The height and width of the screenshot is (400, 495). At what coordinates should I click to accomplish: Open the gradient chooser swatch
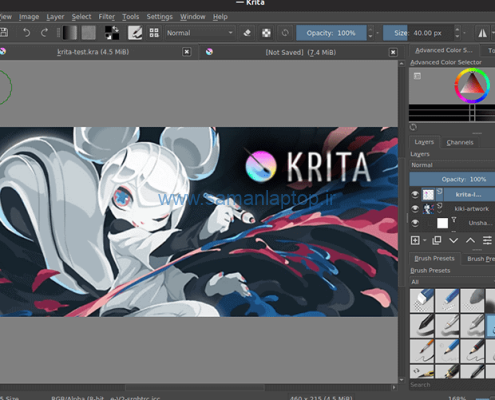coord(70,33)
